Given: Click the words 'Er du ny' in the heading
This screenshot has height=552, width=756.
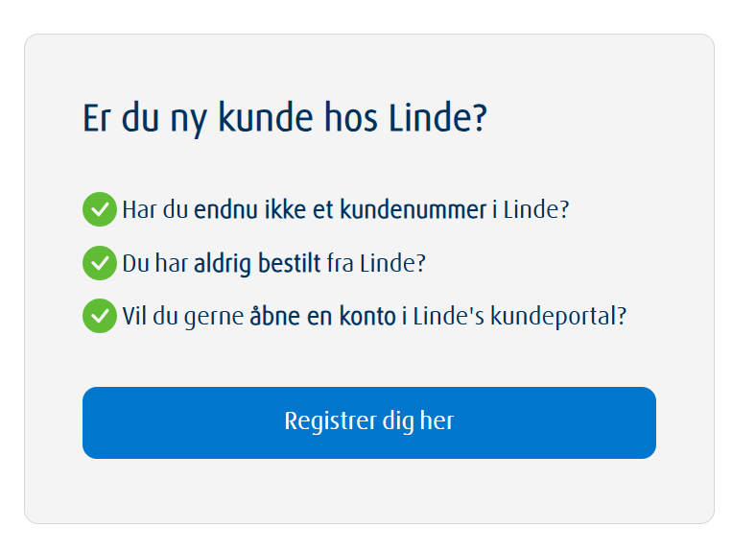Looking at the screenshot, I should click(x=146, y=119).
